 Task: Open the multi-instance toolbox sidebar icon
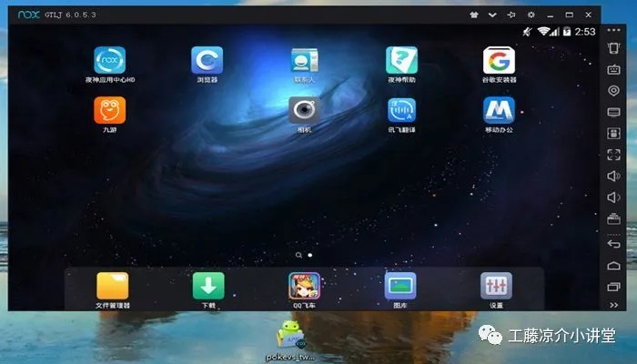click(x=613, y=219)
